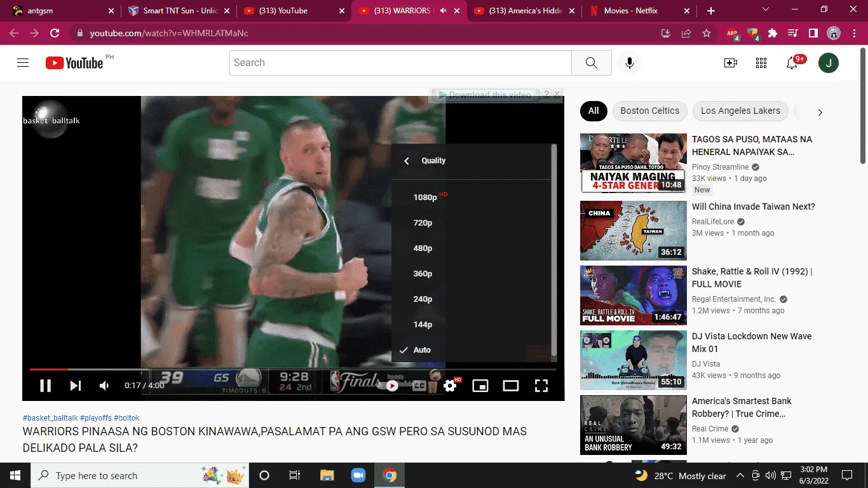This screenshot has height=488, width=868.
Task: Select the All filter chip
Action: coord(593,111)
